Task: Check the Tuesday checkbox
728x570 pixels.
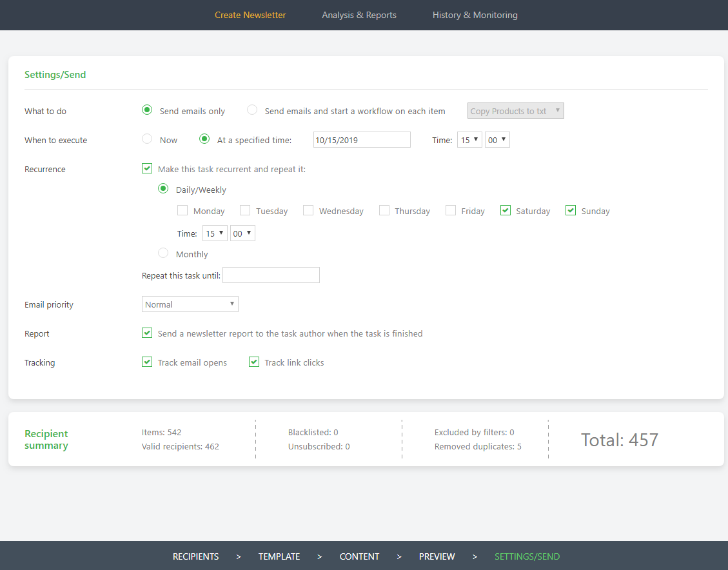Action: coord(244,211)
